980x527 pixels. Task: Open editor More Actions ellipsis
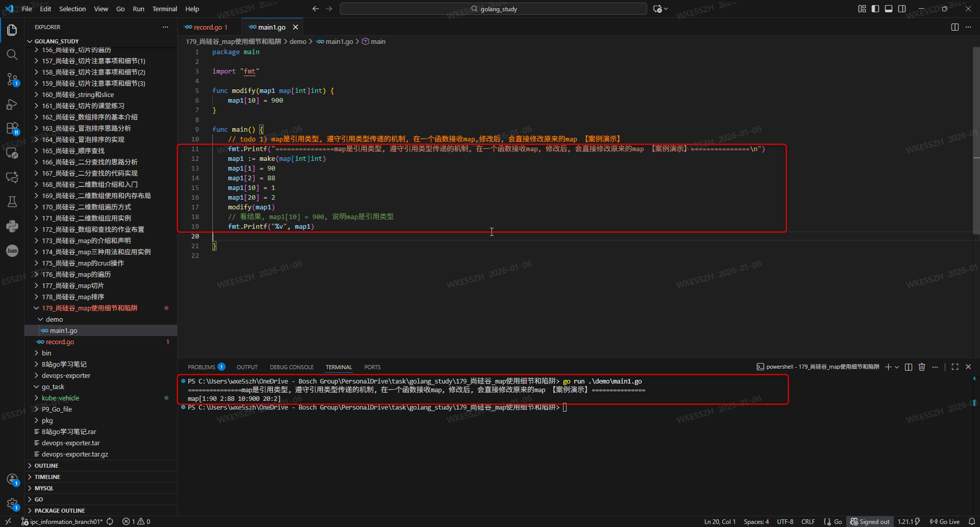click(x=968, y=27)
